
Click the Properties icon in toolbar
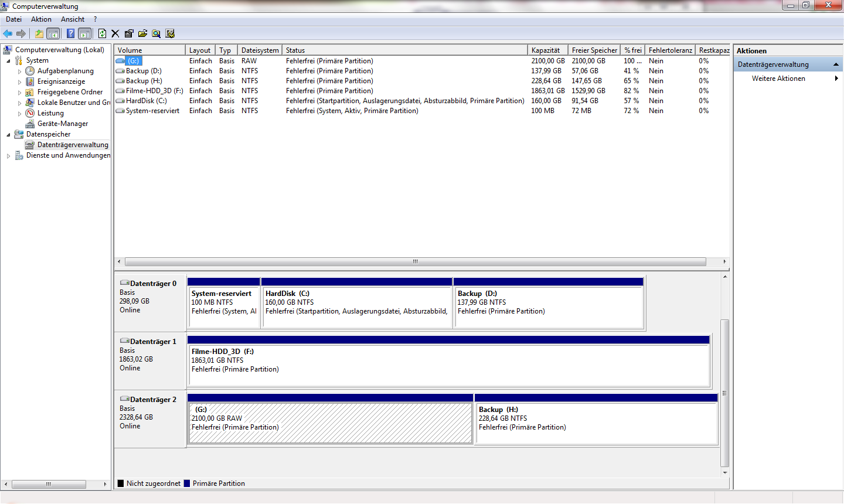coord(129,33)
